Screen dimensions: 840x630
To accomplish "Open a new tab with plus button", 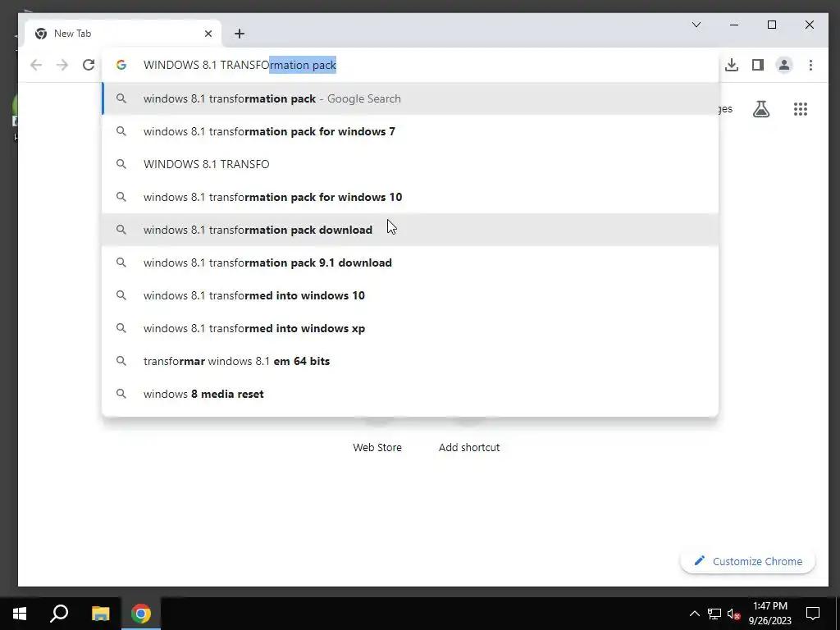I will point(240,34).
